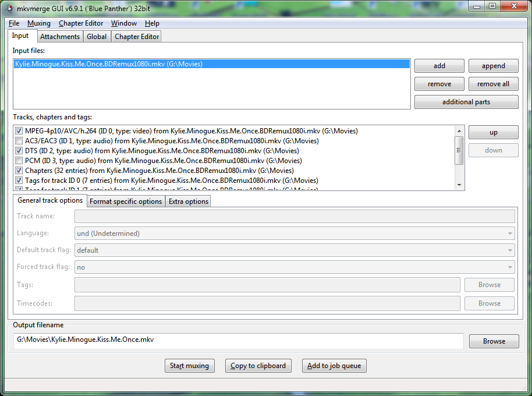Open the Window menu
Viewport: 532px width, 396px height.
(124, 23)
